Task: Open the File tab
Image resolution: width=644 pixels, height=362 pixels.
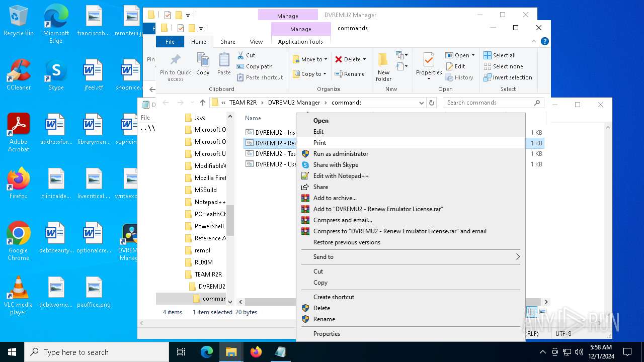Action: 170,42
